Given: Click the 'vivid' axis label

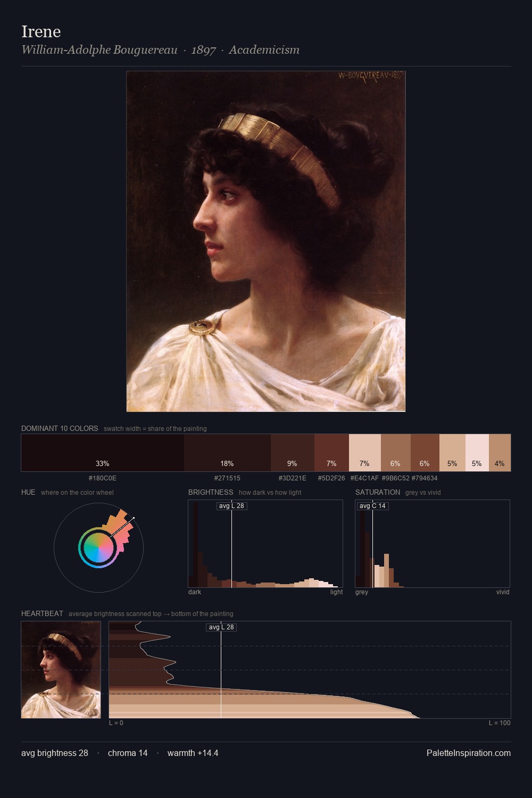Looking at the screenshot, I should click(503, 592).
